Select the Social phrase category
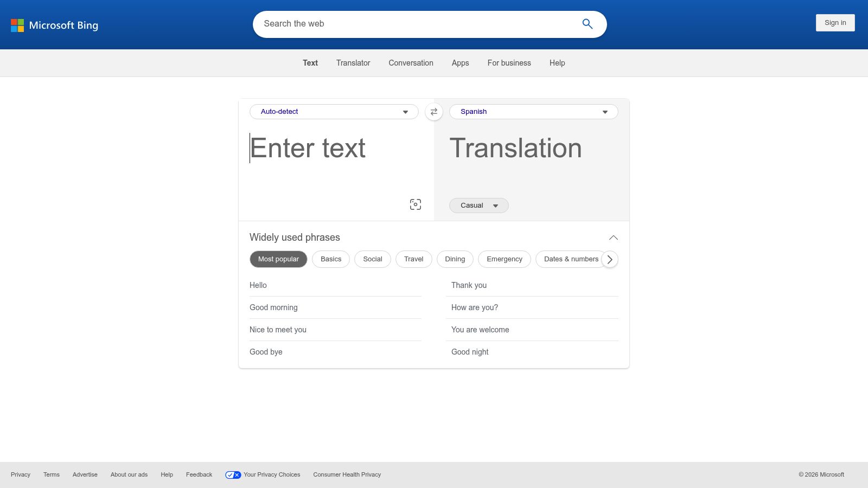Viewport: 868px width, 488px height. coord(373,259)
